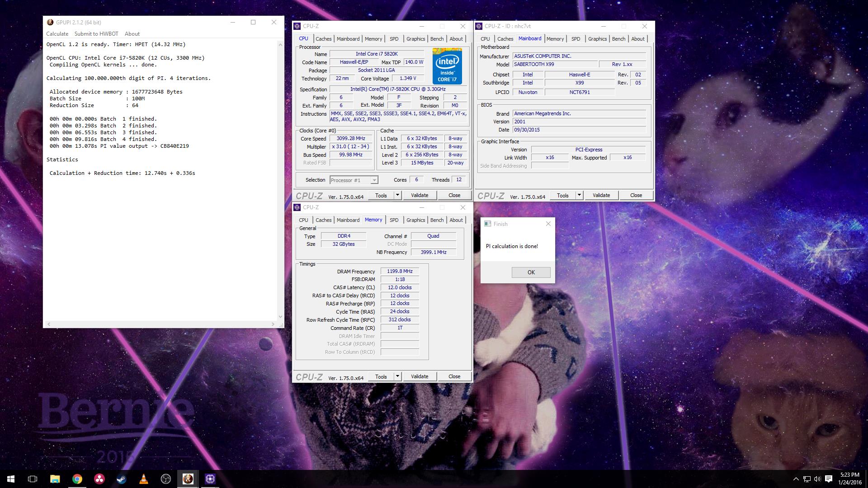Open network status tray icon
868x488 pixels.
pos(807,479)
